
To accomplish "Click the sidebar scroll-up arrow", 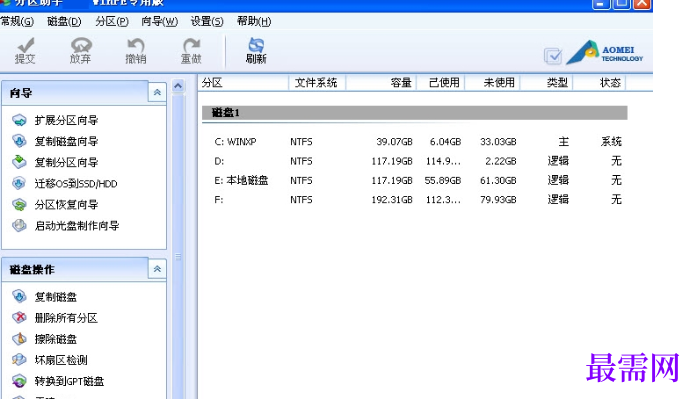I will click(178, 86).
